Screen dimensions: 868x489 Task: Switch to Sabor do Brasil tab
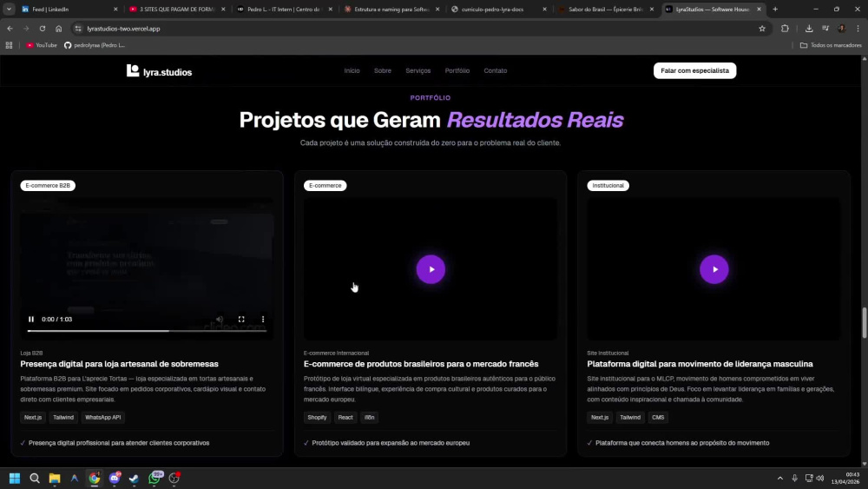604,10
